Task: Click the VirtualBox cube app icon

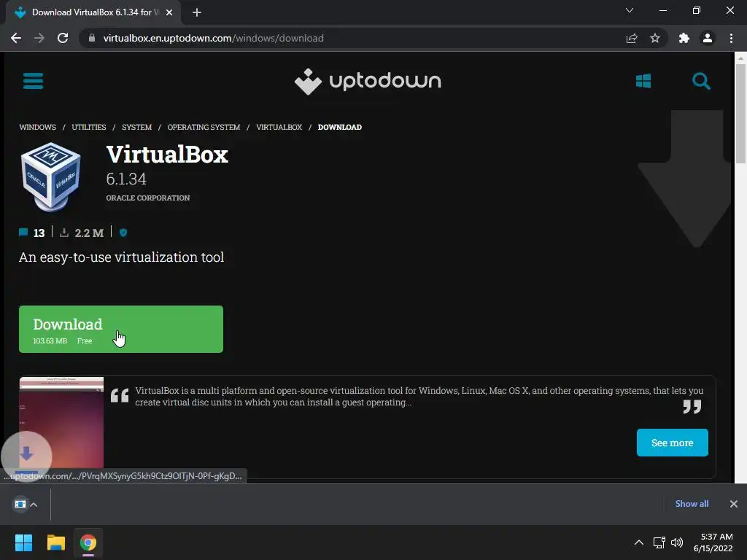Action: [x=51, y=176]
